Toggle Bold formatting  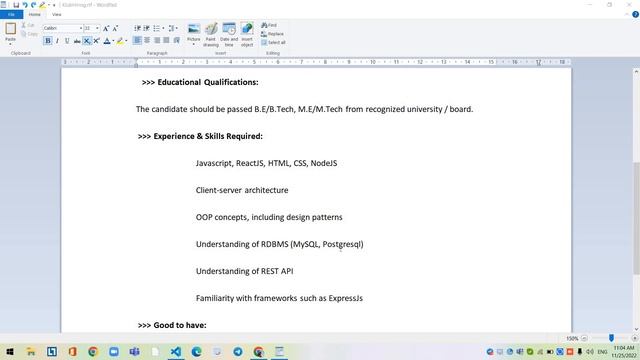pyautogui.click(x=48, y=41)
